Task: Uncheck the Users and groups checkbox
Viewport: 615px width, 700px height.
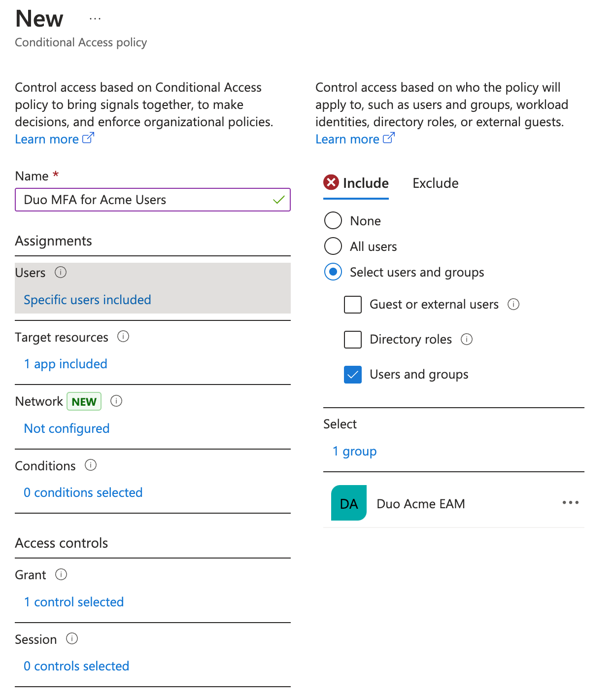Action: coord(353,375)
